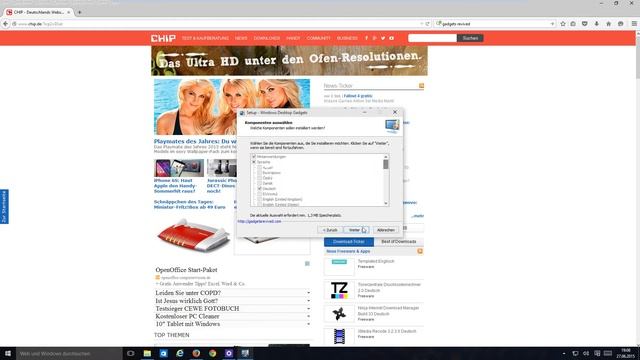Click the News-Ticker RSS feed icon

pyautogui.click(x=421, y=86)
